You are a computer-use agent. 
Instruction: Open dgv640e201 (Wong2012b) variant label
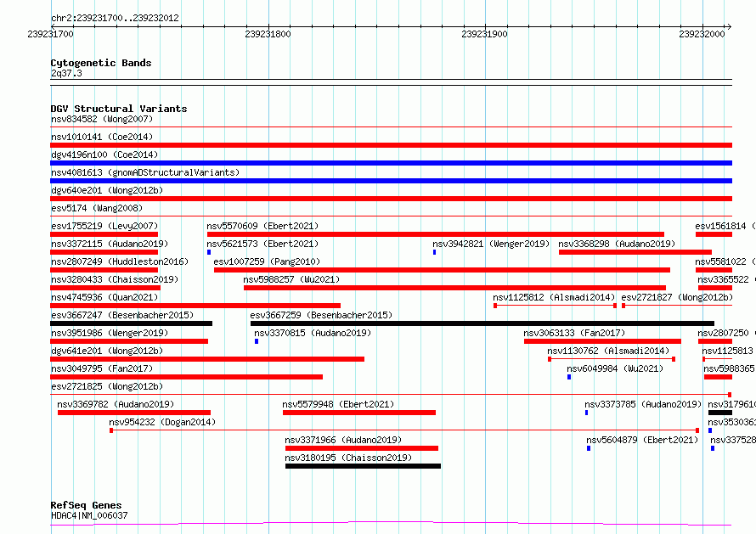[107, 190]
